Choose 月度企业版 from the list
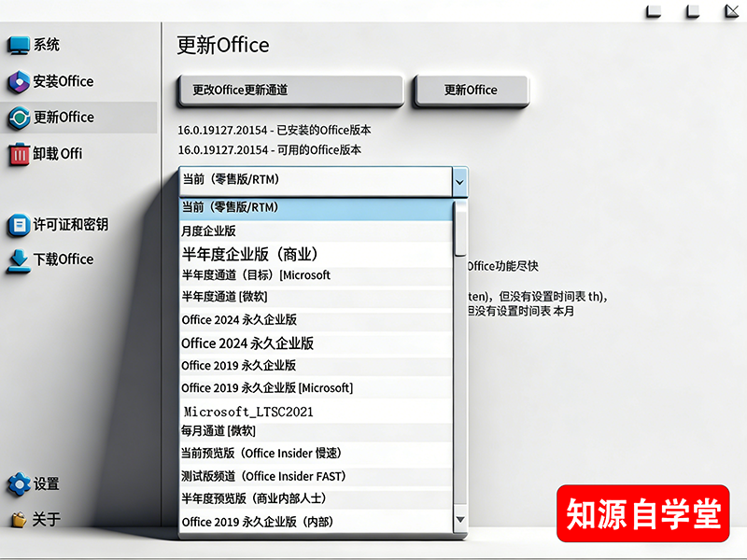The image size is (747, 560). coord(280,230)
